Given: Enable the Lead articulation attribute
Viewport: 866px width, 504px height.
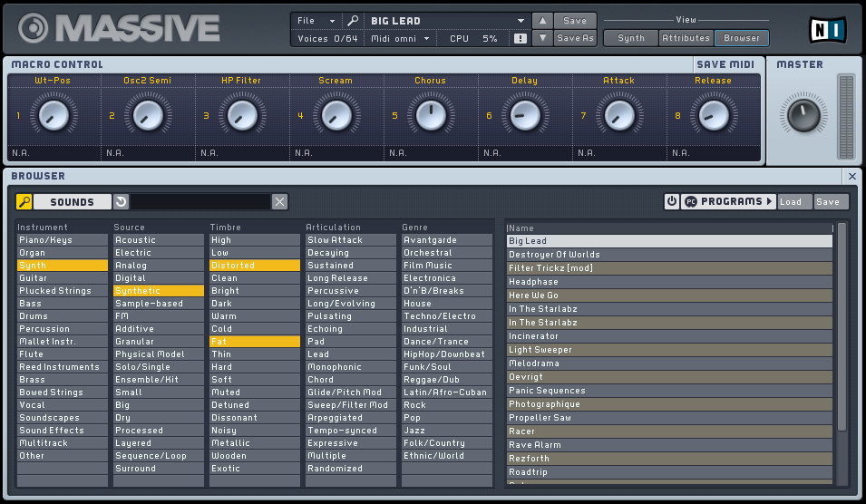Looking at the screenshot, I should pyautogui.click(x=351, y=354).
